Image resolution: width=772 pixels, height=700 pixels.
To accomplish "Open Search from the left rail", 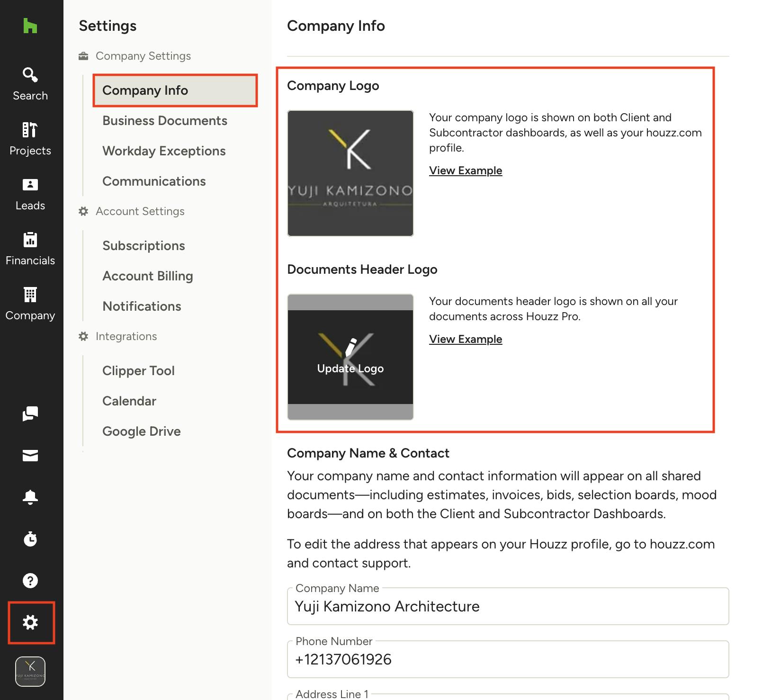I will [x=30, y=84].
